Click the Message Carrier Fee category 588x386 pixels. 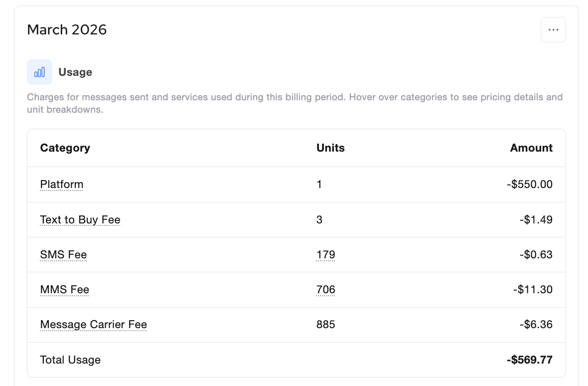click(x=94, y=325)
